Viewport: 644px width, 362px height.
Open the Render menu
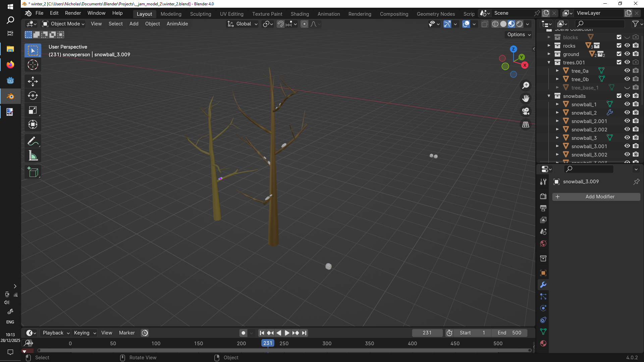click(x=73, y=13)
